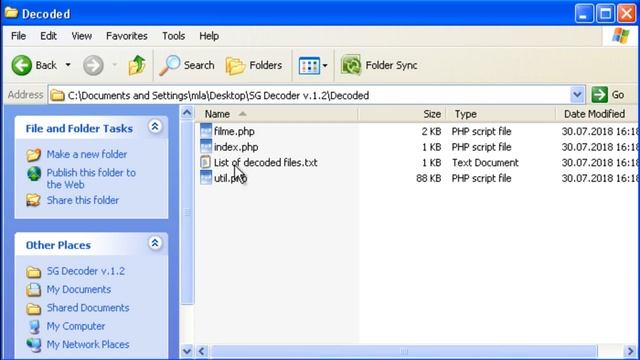Open the Views dropdown arrow
The width and height of the screenshot is (640, 360).
click(x=325, y=65)
